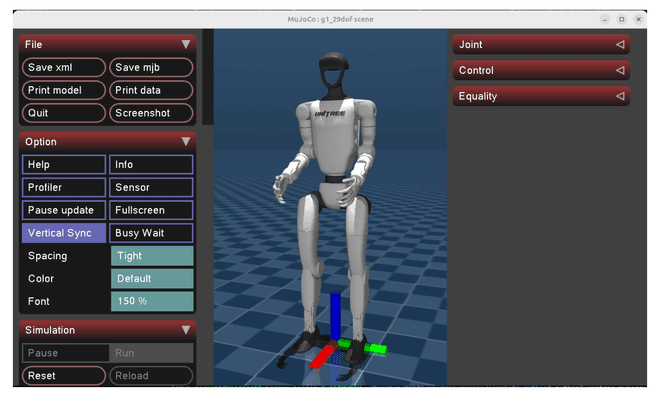Click the Save mjb button
The height and width of the screenshot is (400, 660).
click(151, 67)
